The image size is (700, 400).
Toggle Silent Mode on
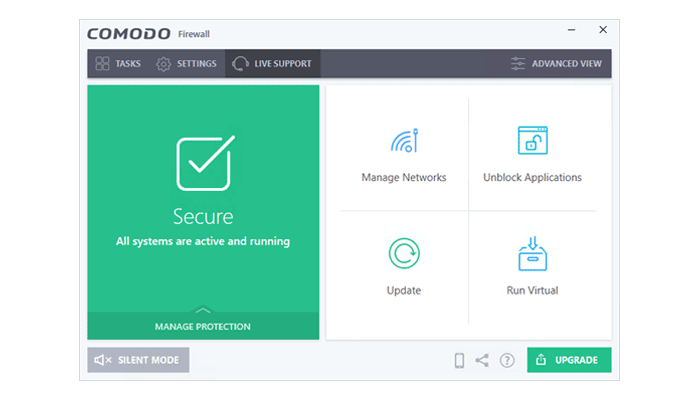point(138,360)
